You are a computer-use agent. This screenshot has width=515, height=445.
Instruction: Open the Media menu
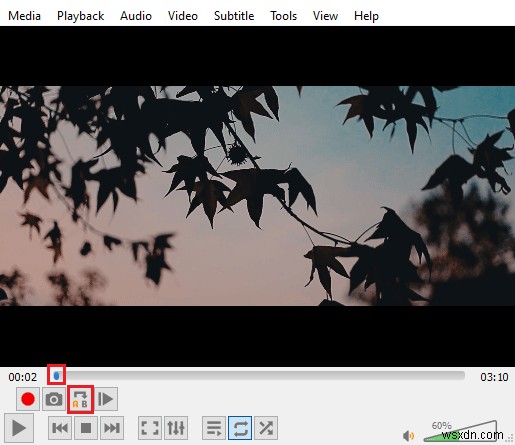24,16
